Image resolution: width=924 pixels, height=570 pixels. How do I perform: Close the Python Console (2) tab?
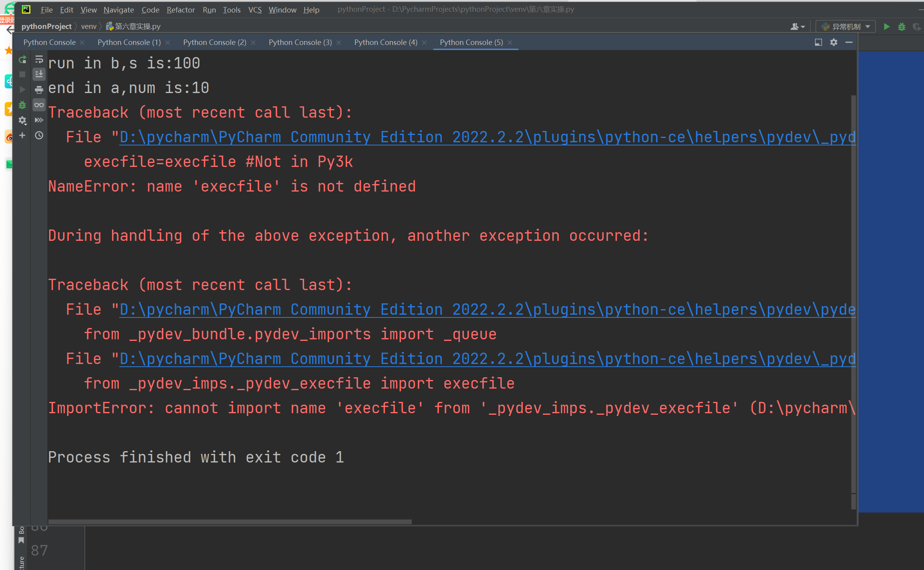(x=253, y=43)
